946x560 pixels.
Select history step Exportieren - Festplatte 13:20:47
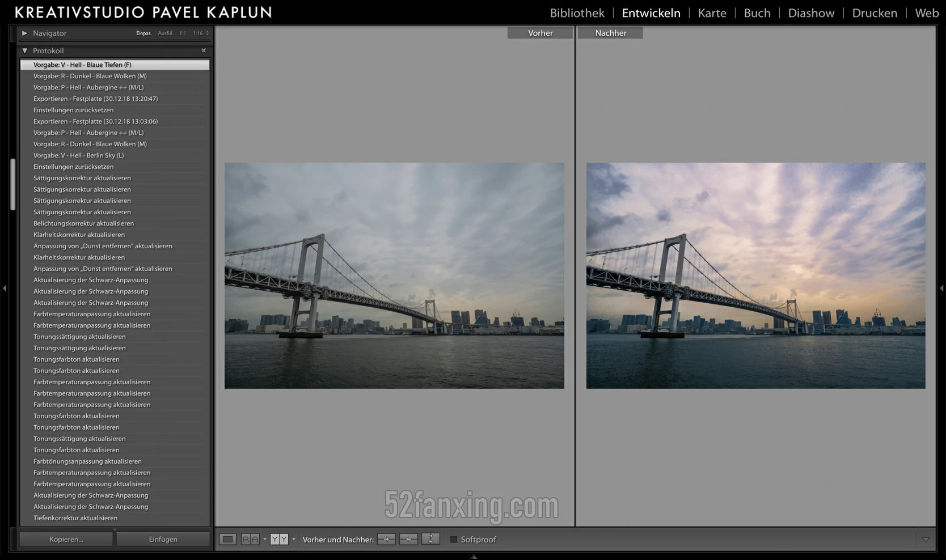coord(115,99)
